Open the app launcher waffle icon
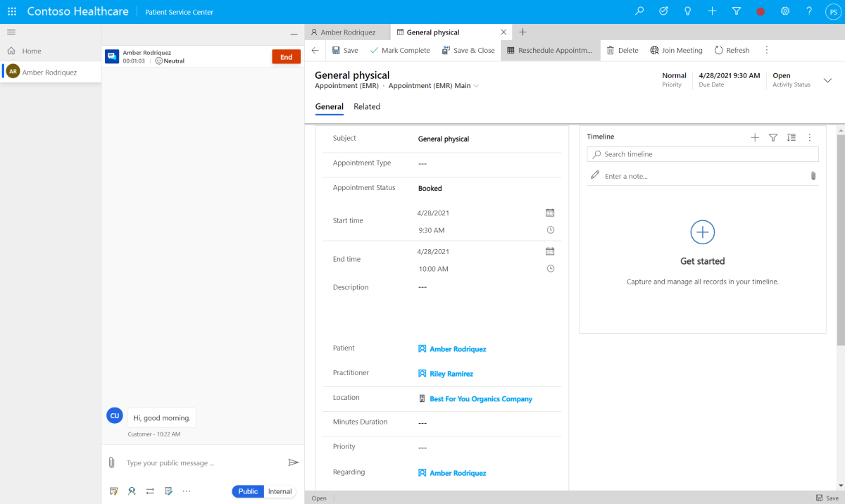This screenshot has height=504, width=845. (12, 12)
